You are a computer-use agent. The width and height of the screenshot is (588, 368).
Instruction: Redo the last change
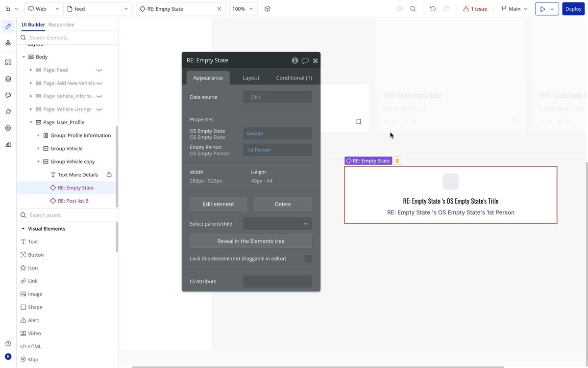(446, 9)
